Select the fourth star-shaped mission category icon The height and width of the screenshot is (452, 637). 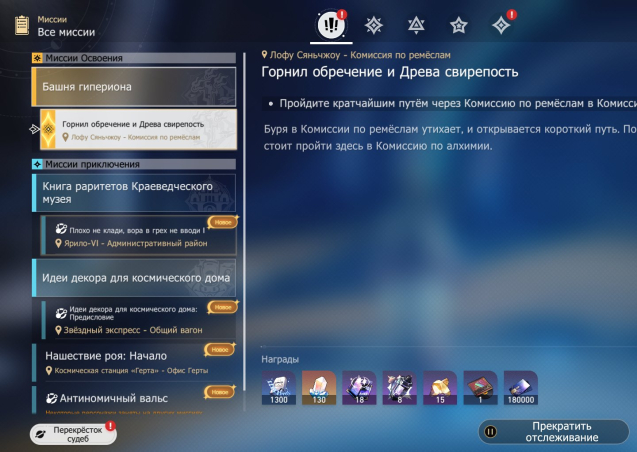point(459,25)
